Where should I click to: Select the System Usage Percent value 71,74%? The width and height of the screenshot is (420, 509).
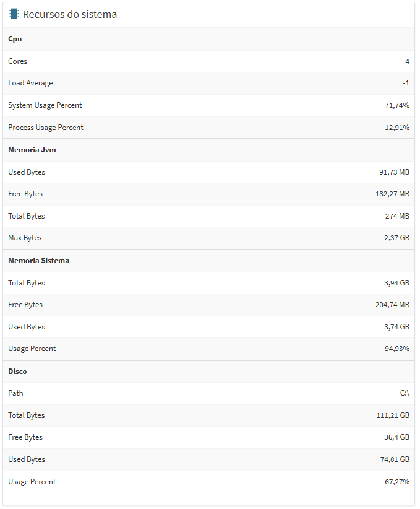coord(397,105)
